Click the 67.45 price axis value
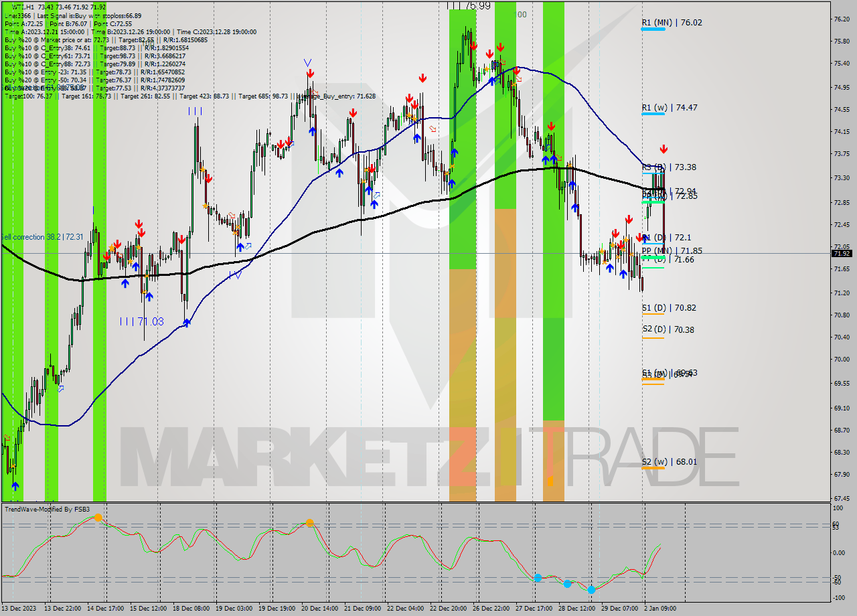This screenshot has width=857, height=616. pyautogui.click(x=841, y=499)
